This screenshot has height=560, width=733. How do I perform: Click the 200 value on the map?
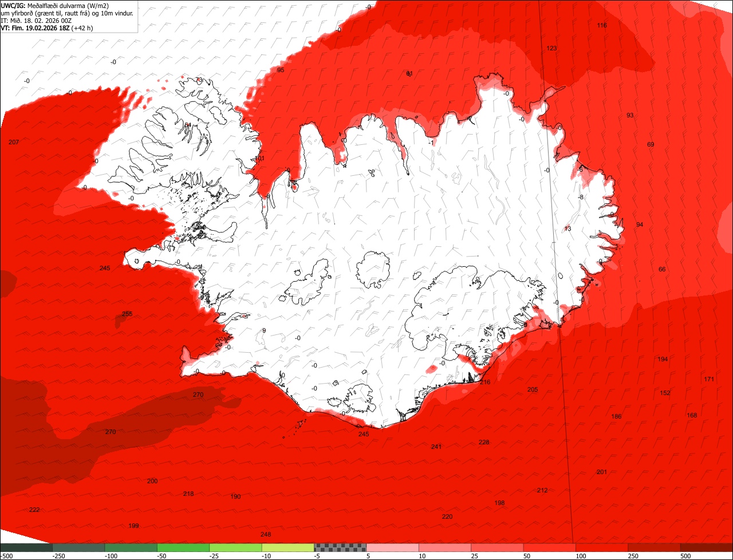pyautogui.click(x=152, y=481)
